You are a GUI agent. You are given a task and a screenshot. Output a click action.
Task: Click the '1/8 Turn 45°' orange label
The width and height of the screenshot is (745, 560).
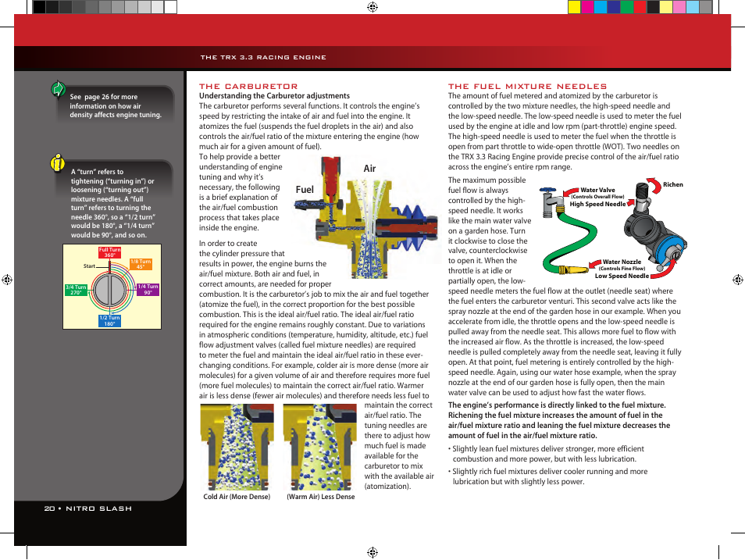141,264
